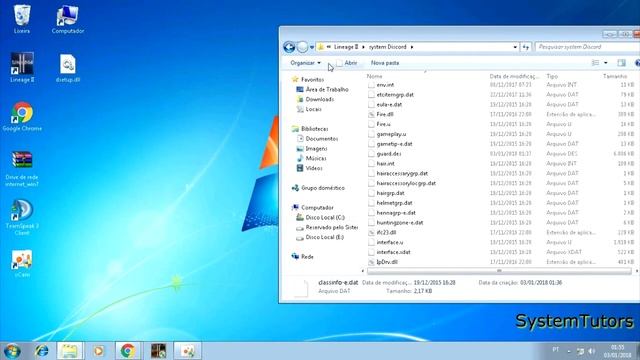
Task: Click the Explorer forward navigation arrow
Action: coord(302,47)
